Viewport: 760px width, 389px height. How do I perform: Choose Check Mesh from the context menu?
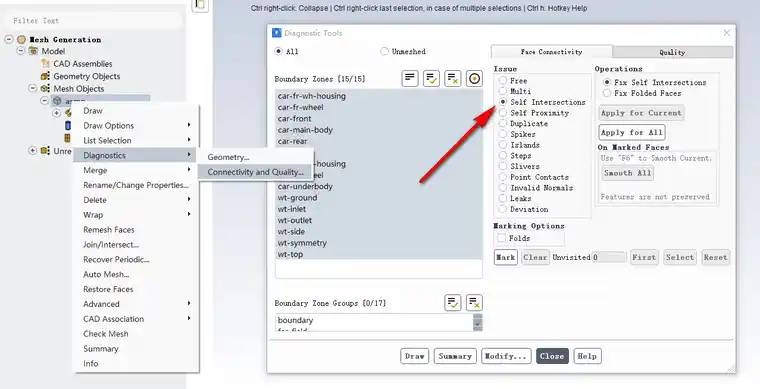pyautogui.click(x=106, y=334)
